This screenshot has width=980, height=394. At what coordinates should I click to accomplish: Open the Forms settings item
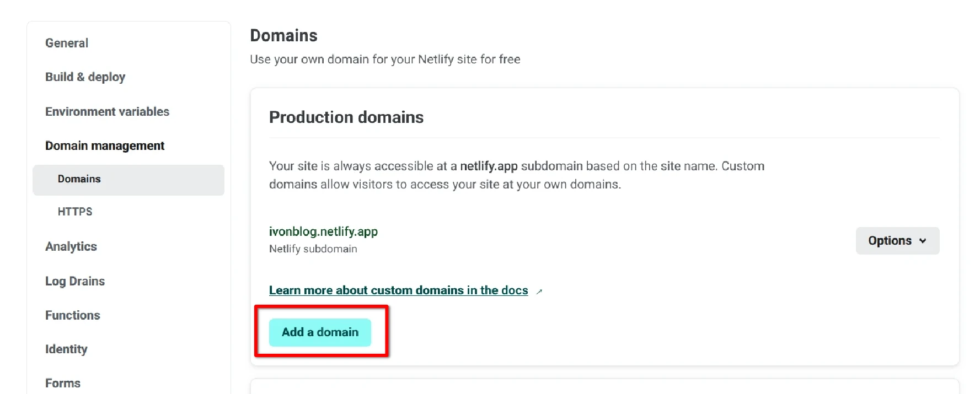[x=63, y=383]
